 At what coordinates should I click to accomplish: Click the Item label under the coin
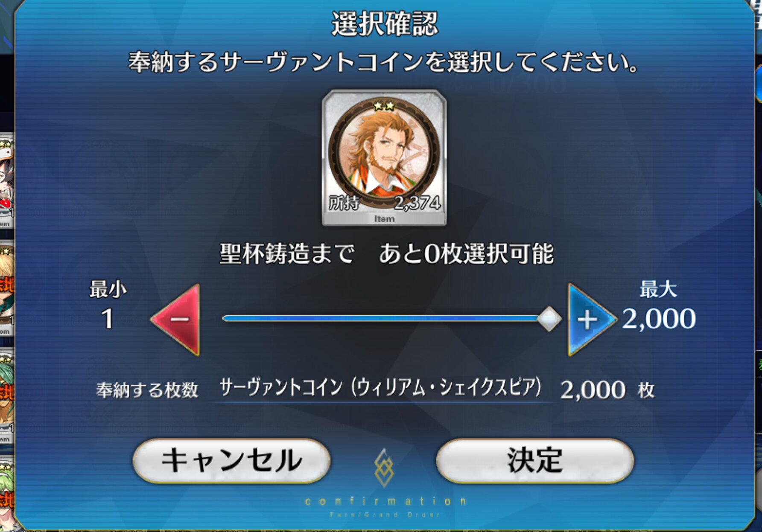pos(384,219)
